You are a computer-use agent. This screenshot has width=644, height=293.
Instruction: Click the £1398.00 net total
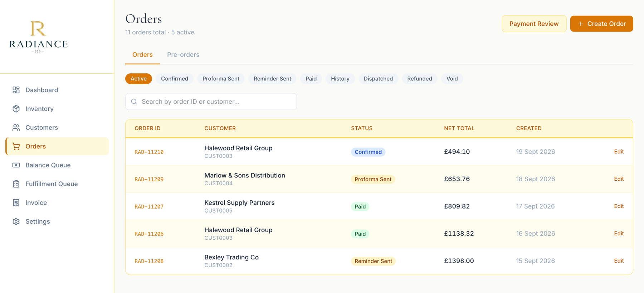459,261
